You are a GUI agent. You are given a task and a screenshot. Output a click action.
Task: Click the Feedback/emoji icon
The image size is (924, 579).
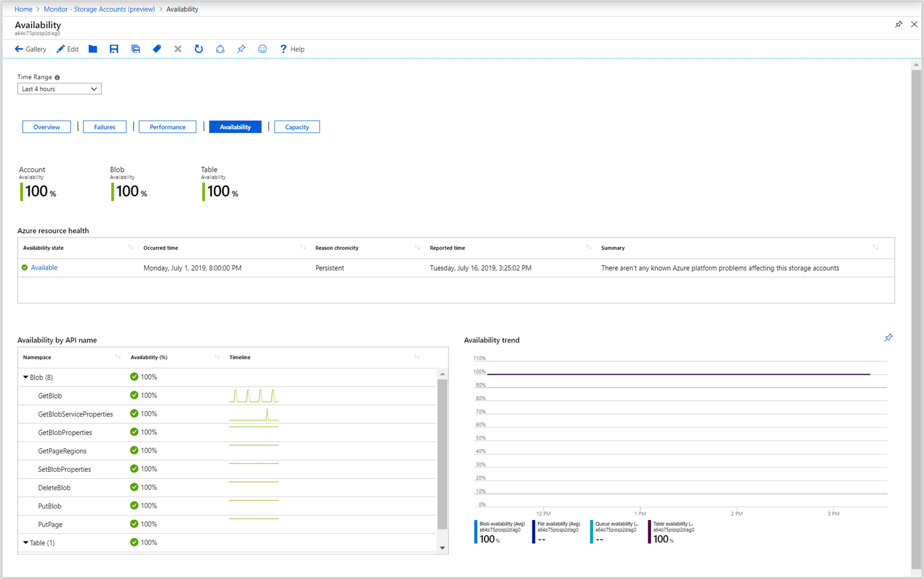(263, 49)
